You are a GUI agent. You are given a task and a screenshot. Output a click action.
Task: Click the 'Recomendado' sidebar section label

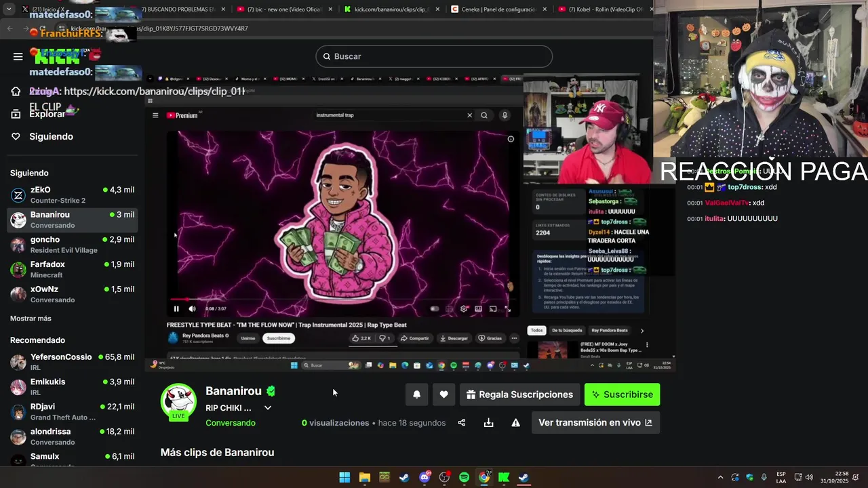coord(37,340)
